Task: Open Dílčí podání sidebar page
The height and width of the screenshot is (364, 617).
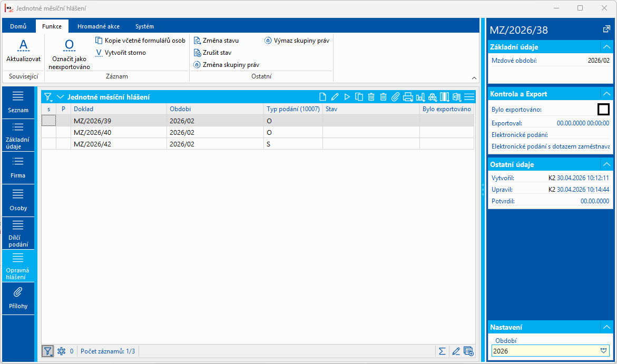Action: tap(18, 233)
